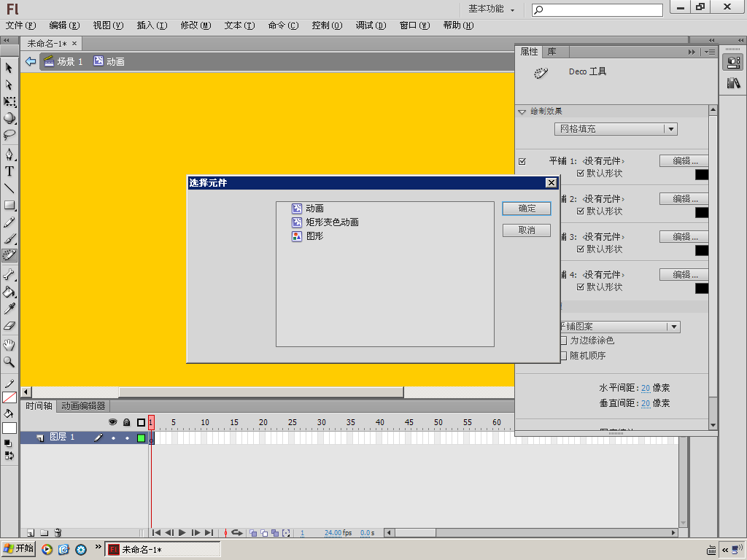Add a new layer in timeline
The width and height of the screenshot is (747, 560).
tap(31, 533)
